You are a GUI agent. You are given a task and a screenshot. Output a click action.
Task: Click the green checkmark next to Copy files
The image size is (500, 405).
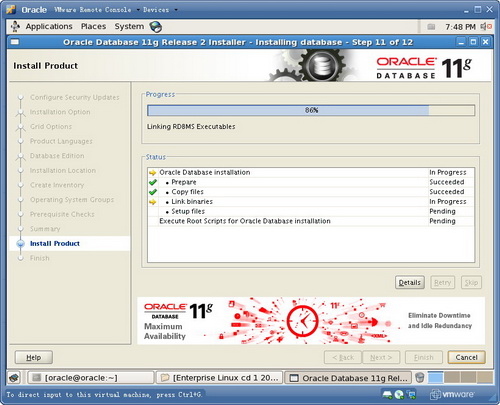[x=153, y=192]
